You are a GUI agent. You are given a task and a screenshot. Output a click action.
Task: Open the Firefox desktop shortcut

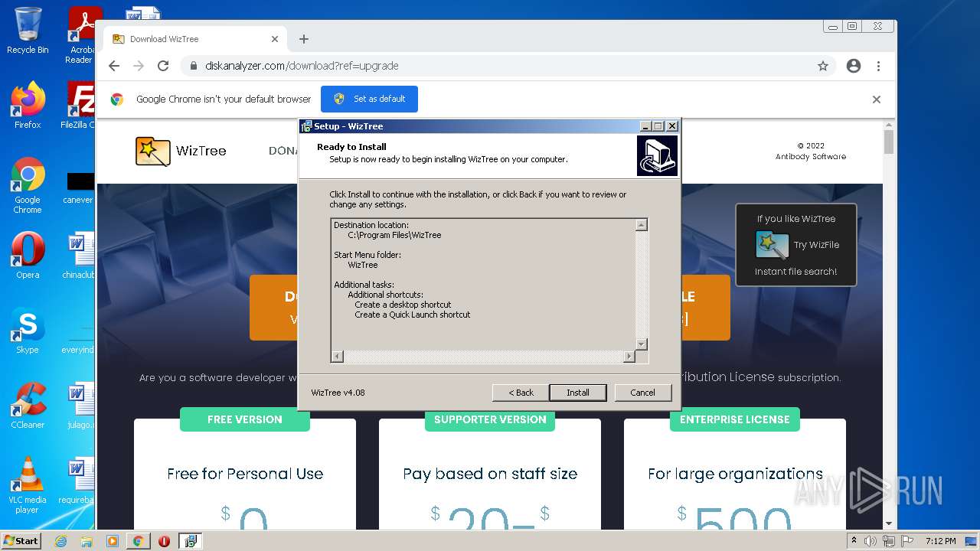click(x=28, y=105)
